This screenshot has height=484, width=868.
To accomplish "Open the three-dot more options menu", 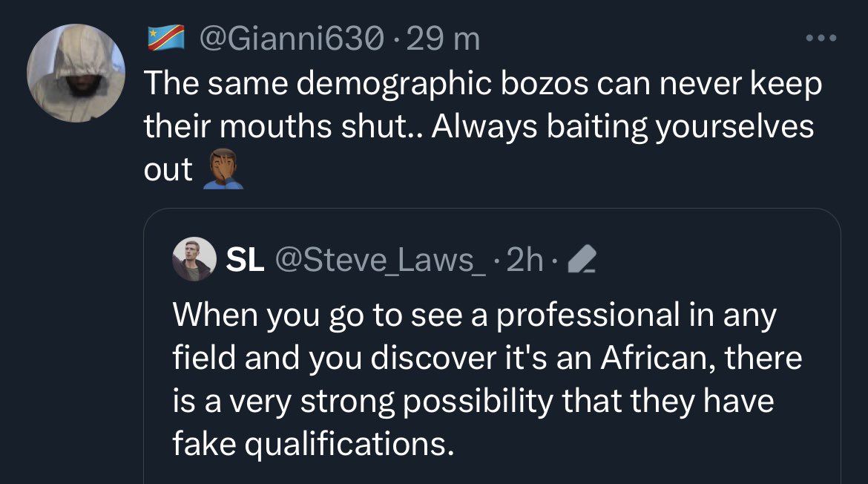I will point(822,38).
